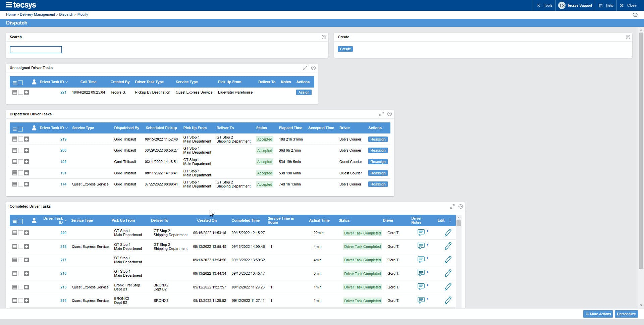Toggle select-all checkbox in Completed Driver Tasks
Viewport: 644px width, 325px height.
coord(20,221)
